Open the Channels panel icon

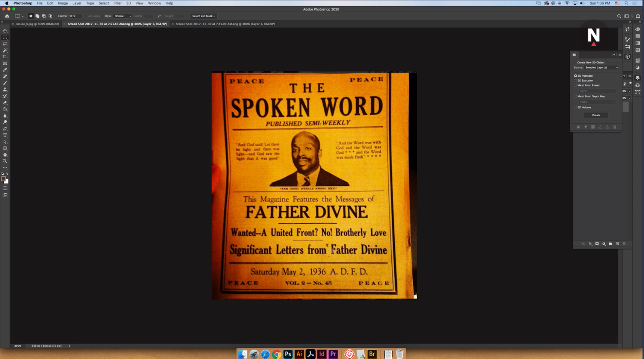(638, 85)
